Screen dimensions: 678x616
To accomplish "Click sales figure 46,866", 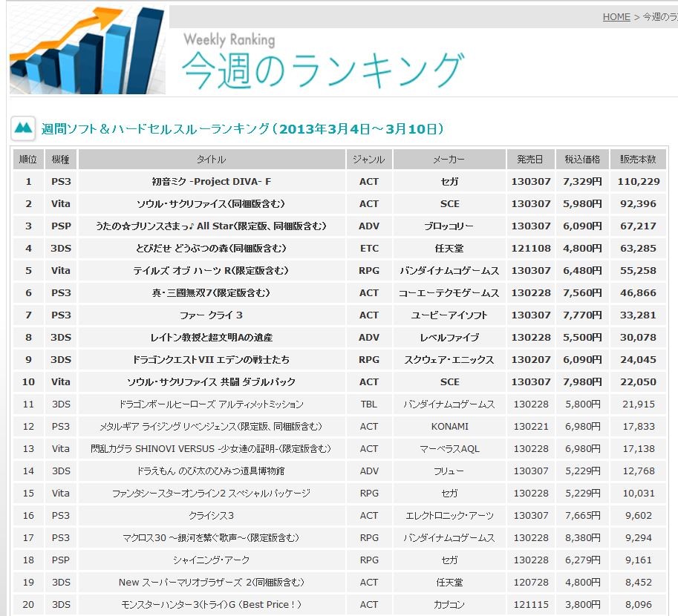I will pyautogui.click(x=638, y=292).
